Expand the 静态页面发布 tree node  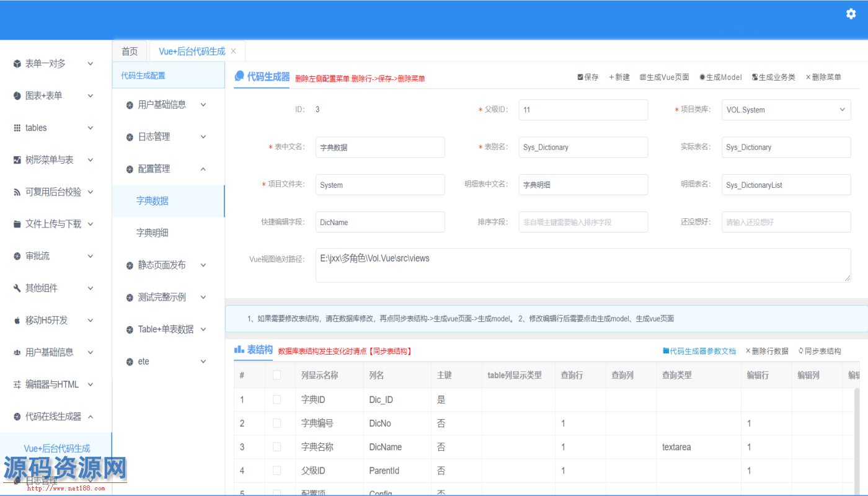(x=203, y=265)
